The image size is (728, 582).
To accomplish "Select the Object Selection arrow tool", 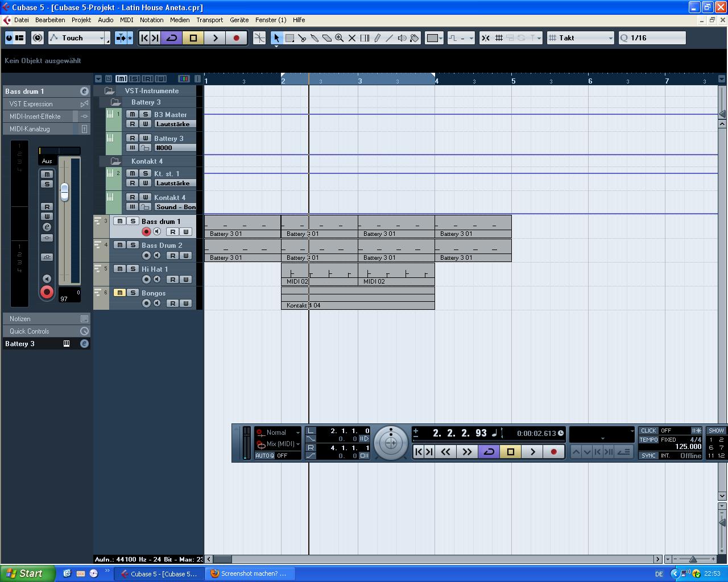I will pos(276,38).
